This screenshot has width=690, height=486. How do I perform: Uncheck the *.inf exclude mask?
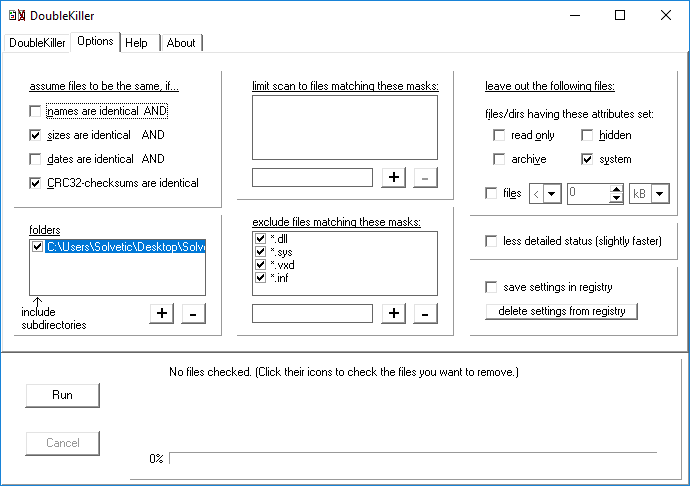[x=261, y=277]
